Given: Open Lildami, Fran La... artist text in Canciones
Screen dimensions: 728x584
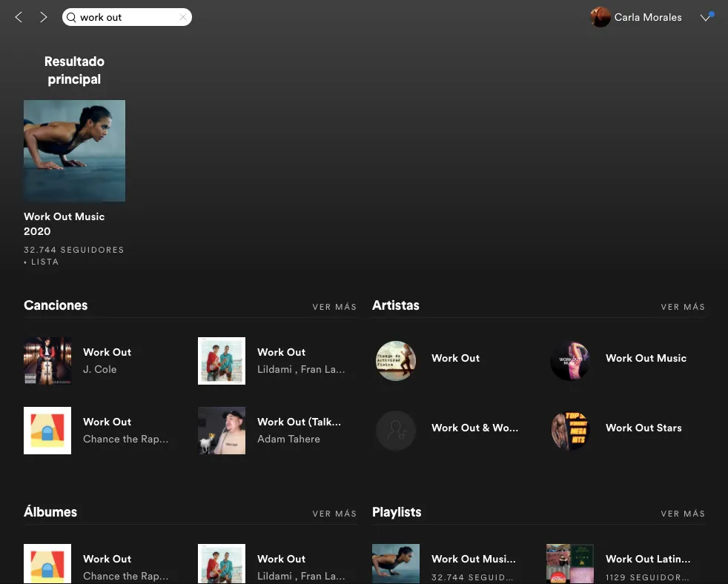Looking at the screenshot, I should tap(301, 369).
